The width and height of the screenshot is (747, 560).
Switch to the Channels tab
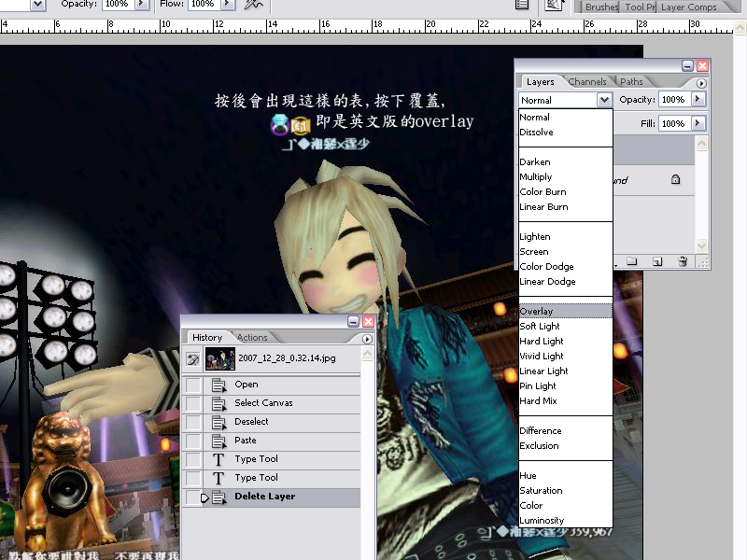(587, 81)
